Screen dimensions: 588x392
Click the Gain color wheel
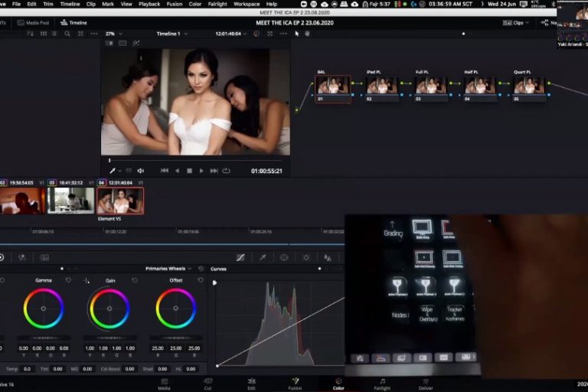point(109,309)
